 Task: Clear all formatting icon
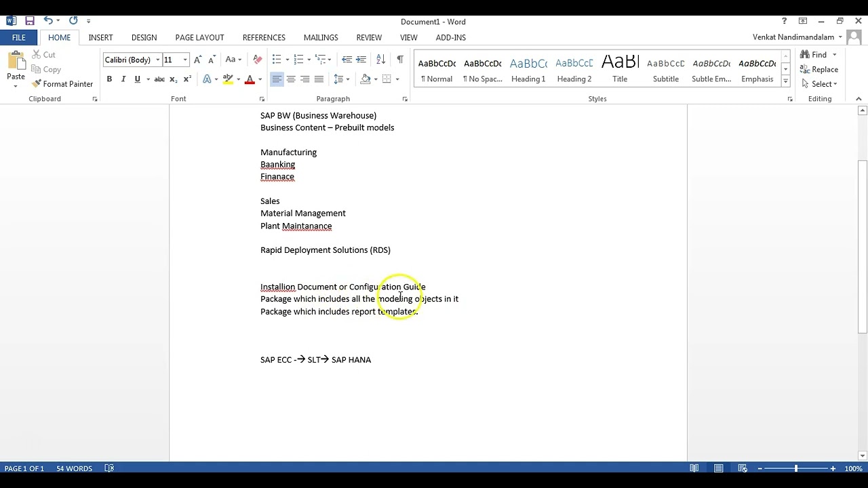pos(257,60)
